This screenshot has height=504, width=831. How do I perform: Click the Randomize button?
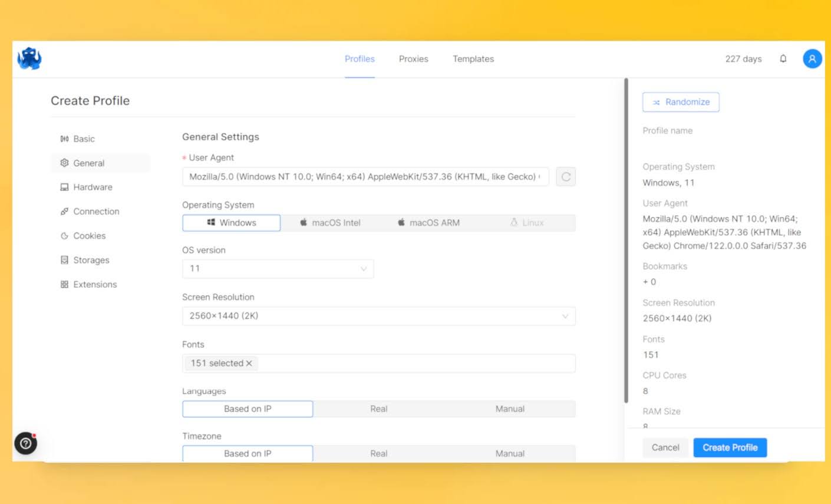tap(681, 102)
